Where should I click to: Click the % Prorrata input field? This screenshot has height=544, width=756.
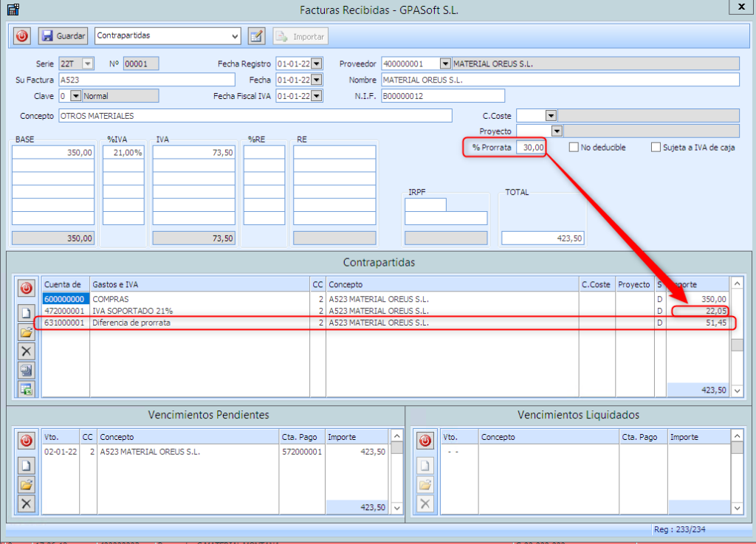[530, 148]
